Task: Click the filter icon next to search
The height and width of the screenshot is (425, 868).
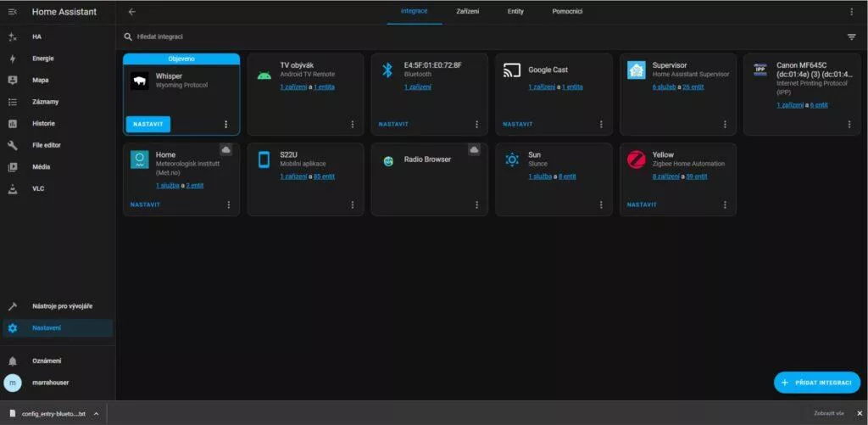Action: [851, 37]
